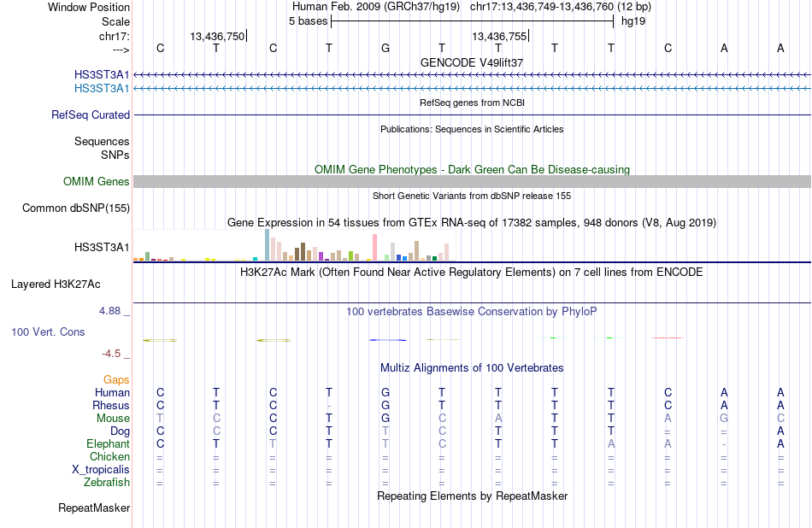
Task: Click the tall pink bar in GTEx chart
Action: [374, 247]
